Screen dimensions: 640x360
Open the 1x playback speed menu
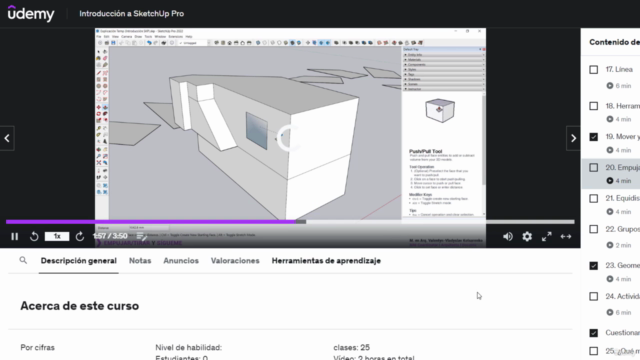tap(57, 236)
